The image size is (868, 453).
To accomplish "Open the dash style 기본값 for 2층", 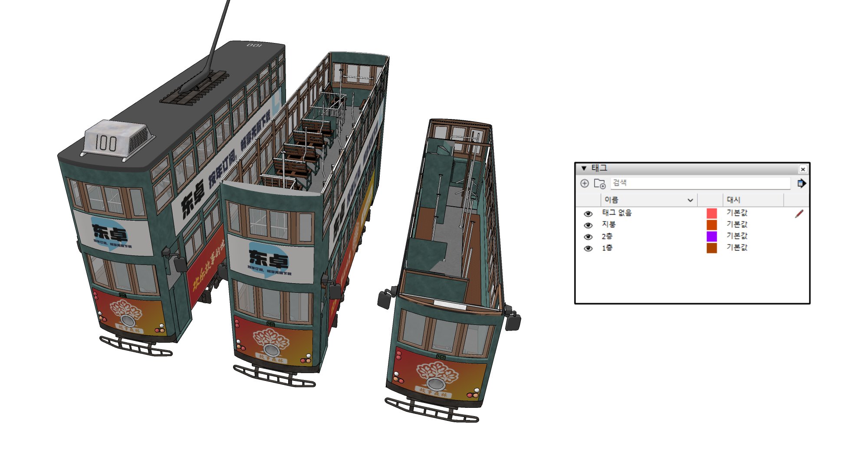I will point(737,236).
